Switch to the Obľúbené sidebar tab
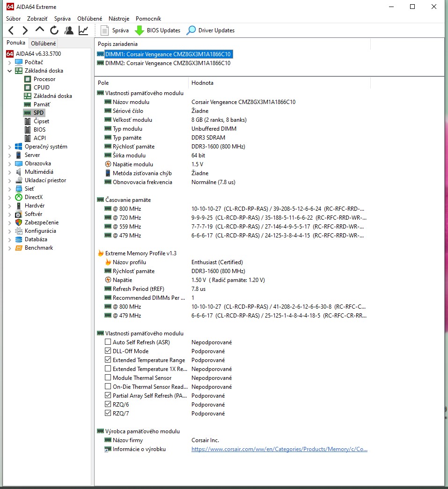Screen dimensions: 448x489 pos(44,44)
